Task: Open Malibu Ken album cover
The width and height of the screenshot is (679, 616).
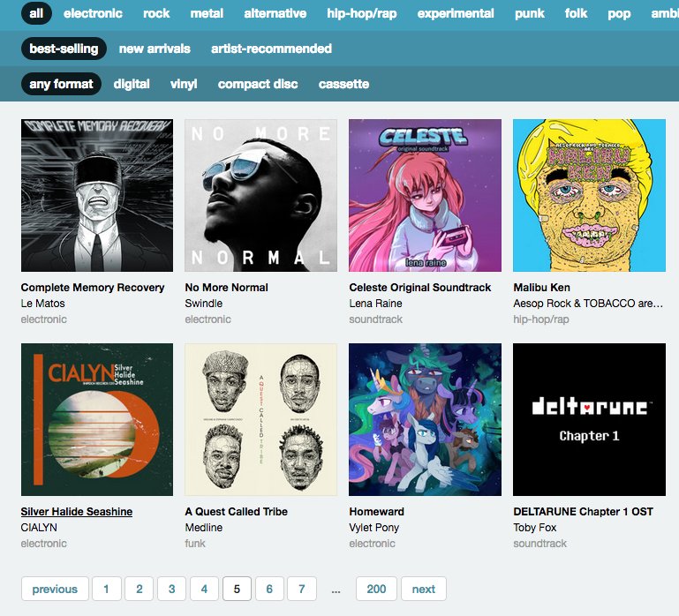Action: [x=589, y=195]
